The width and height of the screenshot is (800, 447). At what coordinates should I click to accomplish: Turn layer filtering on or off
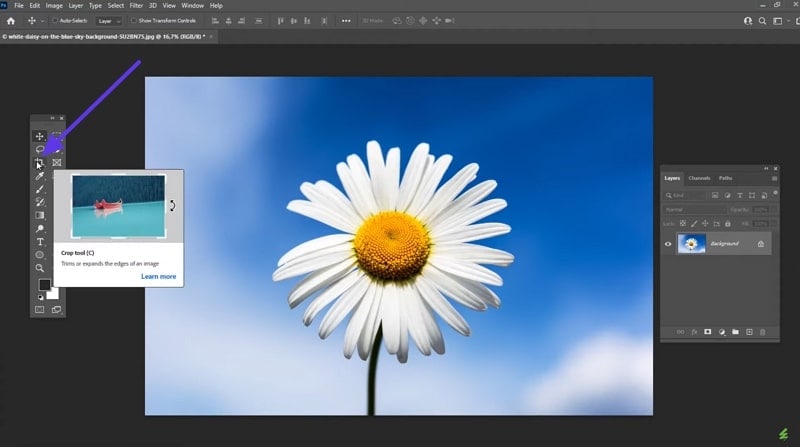click(776, 193)
